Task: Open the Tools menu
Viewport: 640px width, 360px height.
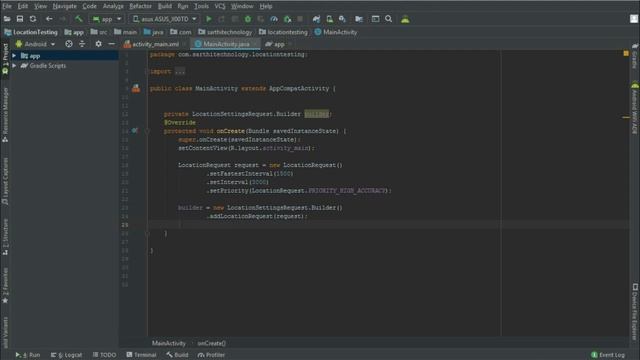Action: [201, 6]
